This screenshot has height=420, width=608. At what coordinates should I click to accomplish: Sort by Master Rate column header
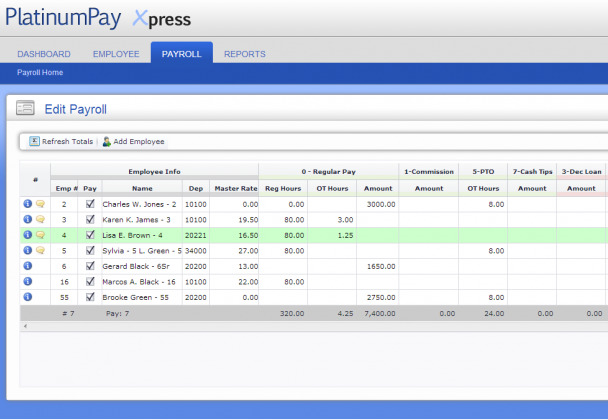coord(234,188)
